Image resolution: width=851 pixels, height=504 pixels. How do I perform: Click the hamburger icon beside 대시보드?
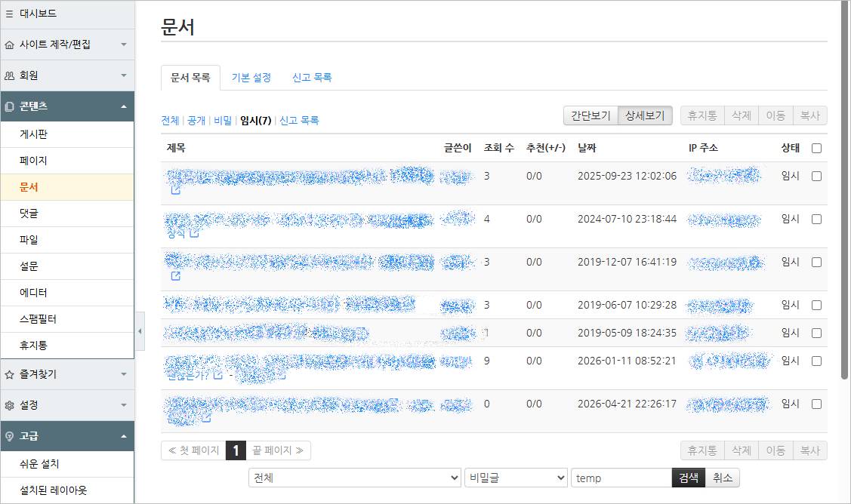tap(9, 14)
